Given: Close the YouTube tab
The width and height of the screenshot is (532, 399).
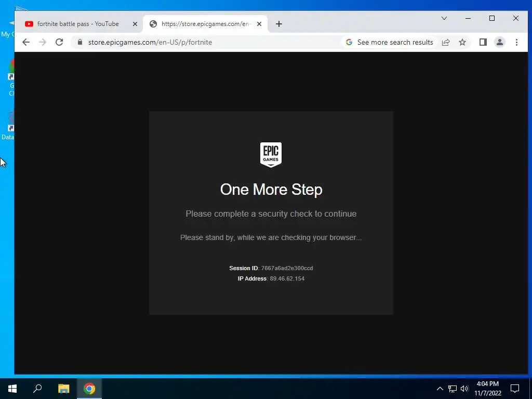Looking at the screenshot, I should (135, 24).
